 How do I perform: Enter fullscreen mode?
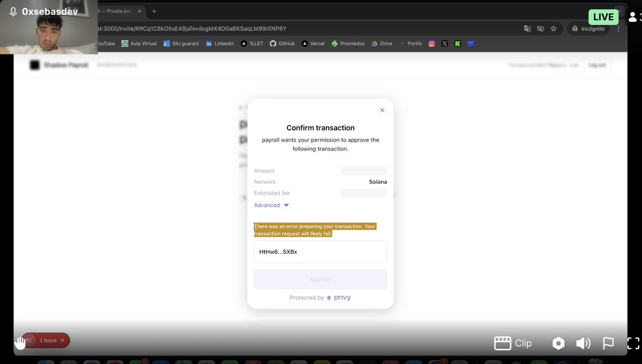pos(633,343)
